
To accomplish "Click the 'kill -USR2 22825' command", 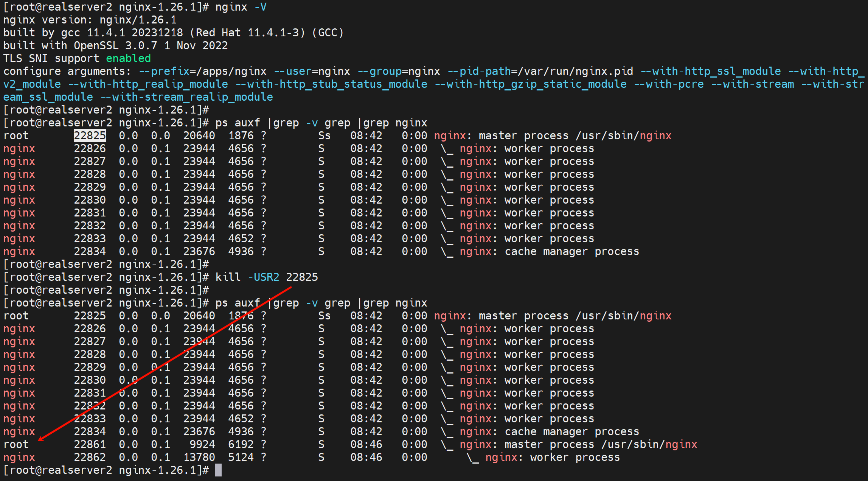I will click(266, 277).
